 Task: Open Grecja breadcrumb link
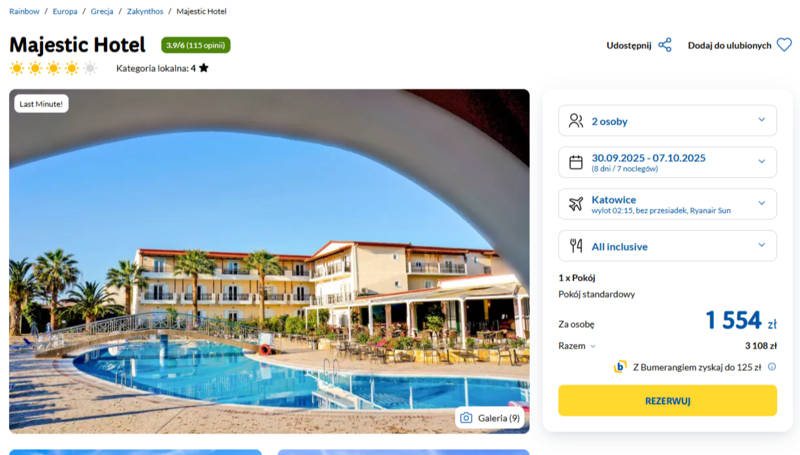[102, 11]
